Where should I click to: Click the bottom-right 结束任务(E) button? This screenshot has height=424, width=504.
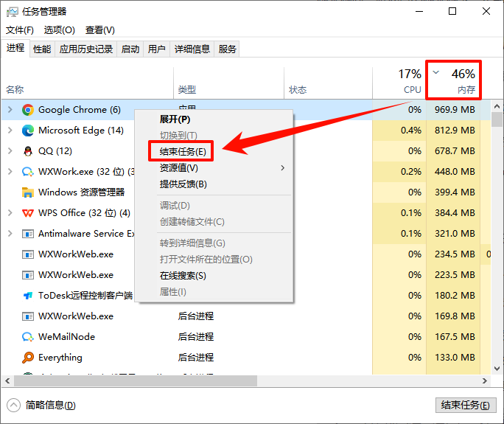coord(466,405)
